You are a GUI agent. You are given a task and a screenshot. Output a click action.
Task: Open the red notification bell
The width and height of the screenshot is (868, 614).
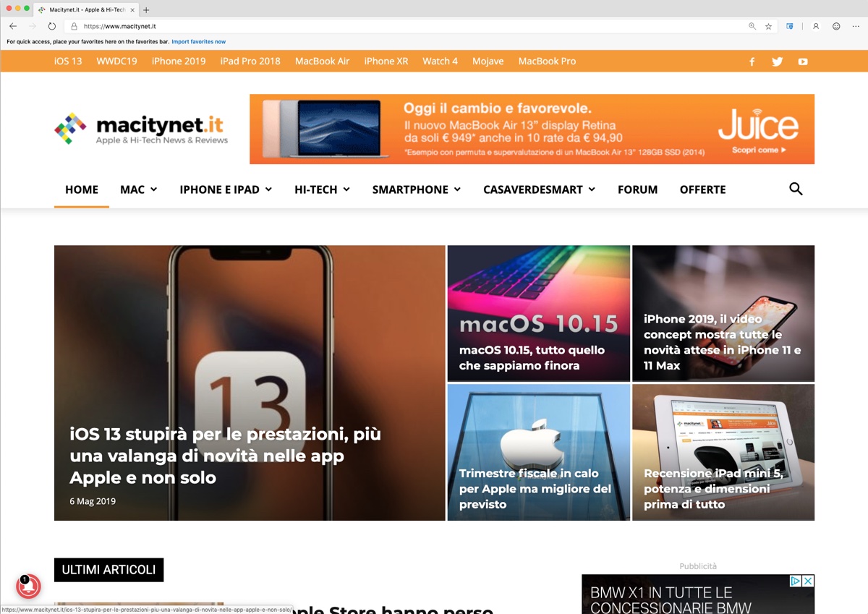pyautogui.click(x=28, y=587)
